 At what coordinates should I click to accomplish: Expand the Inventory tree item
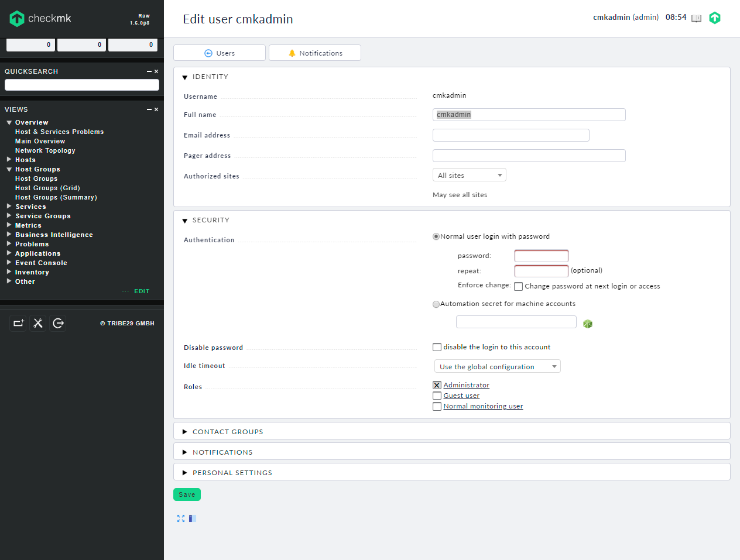click(9, 272)
